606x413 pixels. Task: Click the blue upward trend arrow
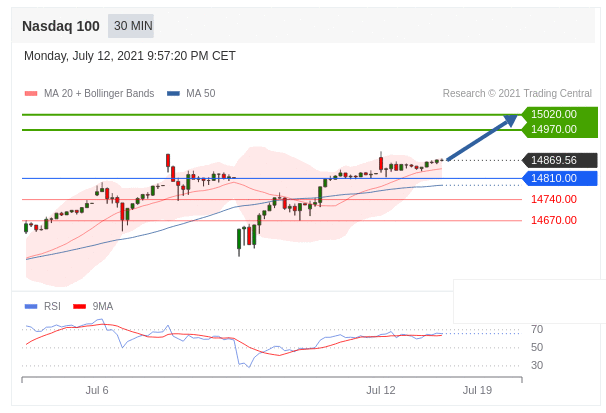click(482, 138)
